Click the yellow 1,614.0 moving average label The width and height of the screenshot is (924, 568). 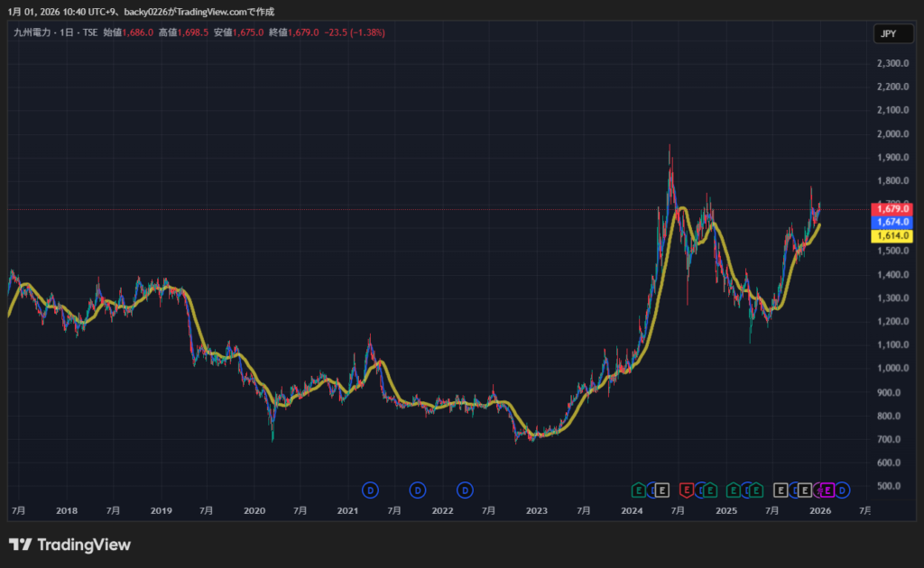(x=891, y=235)
